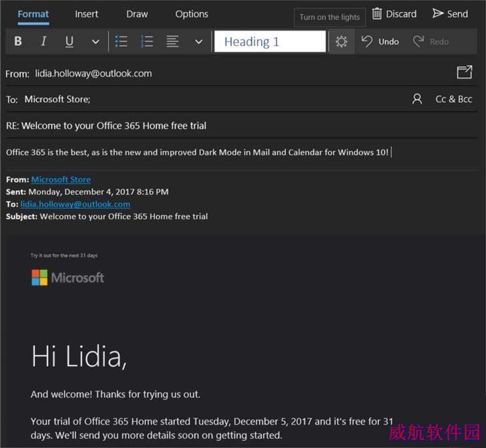Open contact picker person icon
This screenshot has width=486, height=448.
pyautogui.click(x=417, y=99)
